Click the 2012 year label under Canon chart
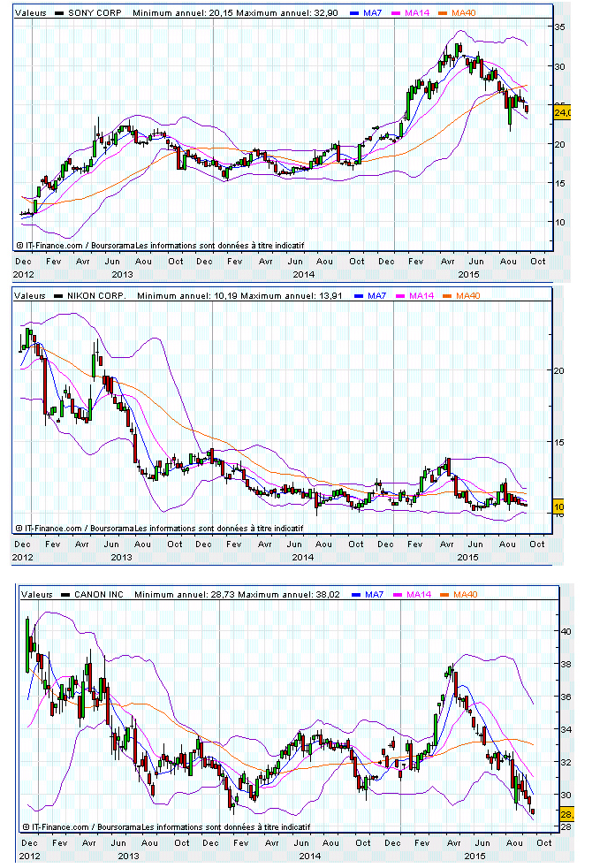This screenshot has width=592, height=868. tap(29, 857)
